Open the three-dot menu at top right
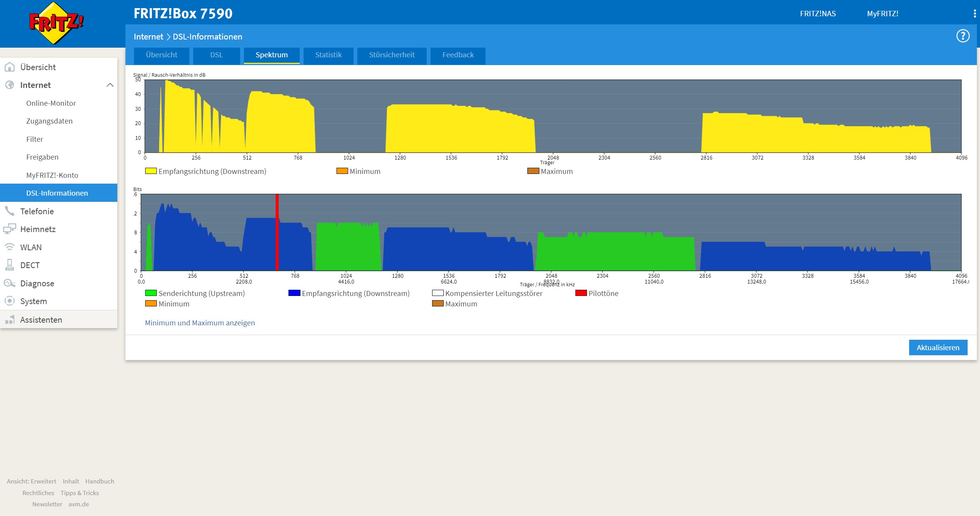 975,14
